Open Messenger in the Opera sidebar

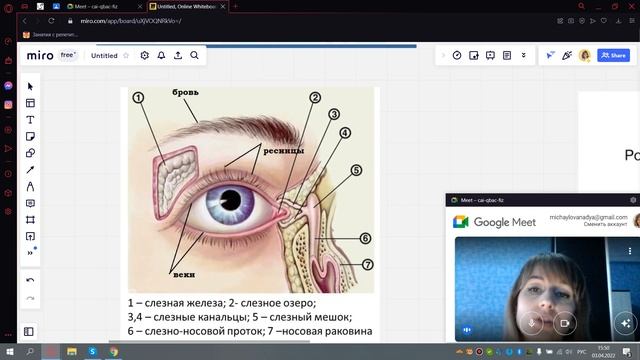[8, 86]
